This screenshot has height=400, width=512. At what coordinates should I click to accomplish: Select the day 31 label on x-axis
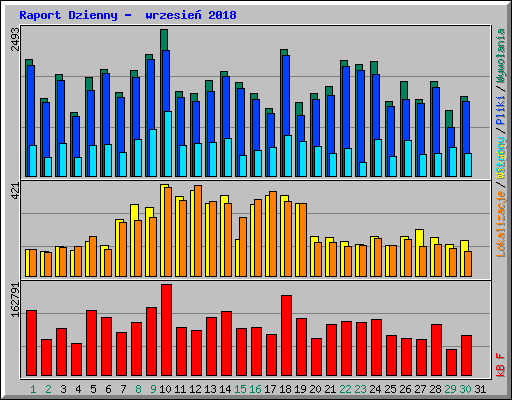coord(480,389)
